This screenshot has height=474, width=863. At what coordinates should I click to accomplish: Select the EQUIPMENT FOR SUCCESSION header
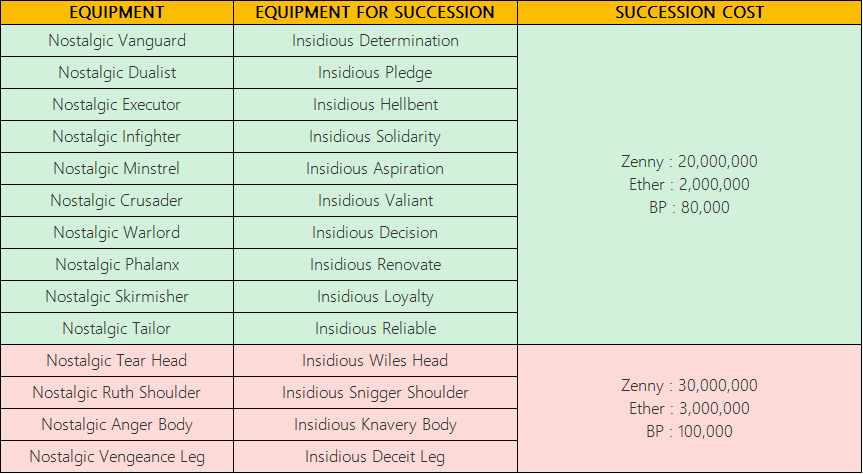pyautogui.click(x=375, y=12)
